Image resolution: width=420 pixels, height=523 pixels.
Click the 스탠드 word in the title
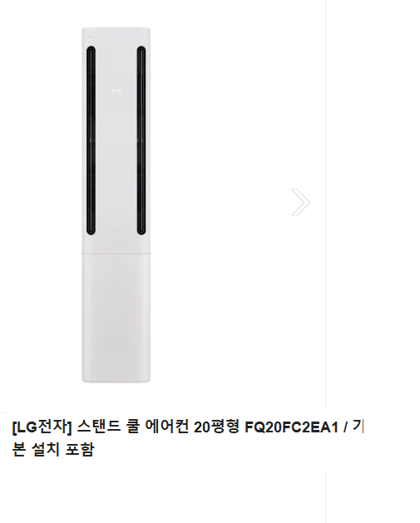coord(99,427)
